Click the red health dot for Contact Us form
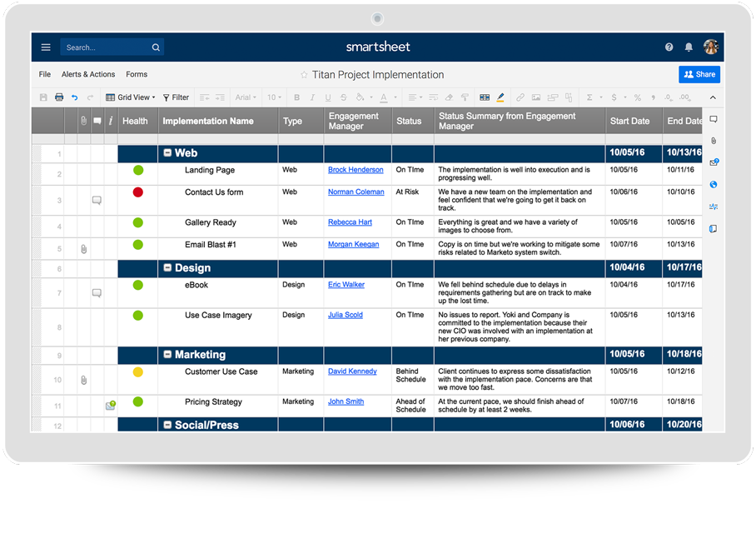The width and height of the screenshot is (756, 533). coord(138,192)
